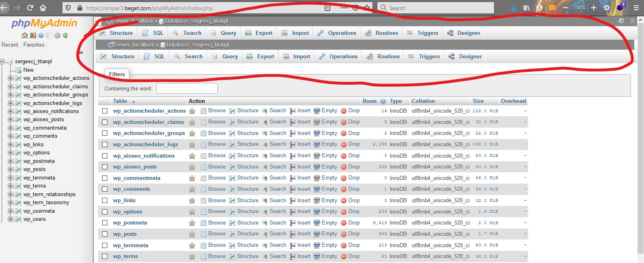Open the tracking protection shield icon

(x=68, y=8)
